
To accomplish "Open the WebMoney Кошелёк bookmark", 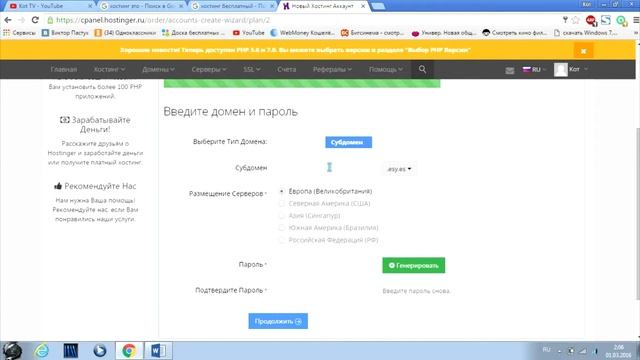I will pos(302,33).
